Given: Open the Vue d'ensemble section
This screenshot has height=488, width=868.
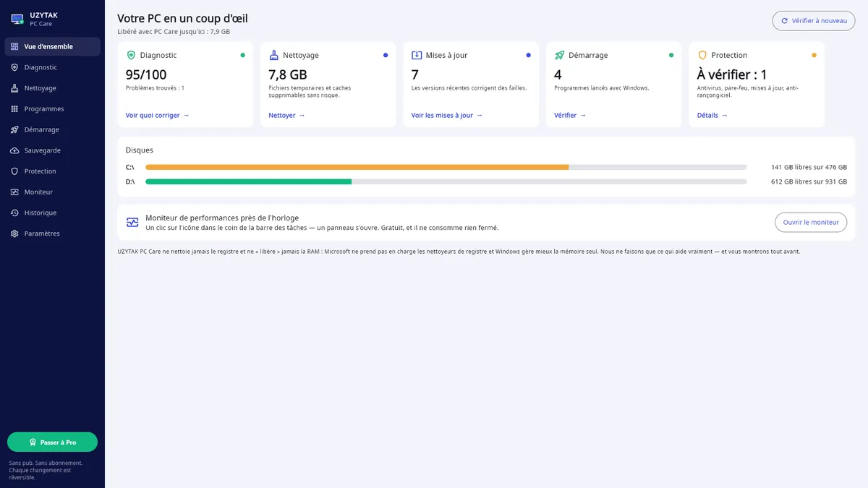Looking at the screenshot, I should coord(52,46).
